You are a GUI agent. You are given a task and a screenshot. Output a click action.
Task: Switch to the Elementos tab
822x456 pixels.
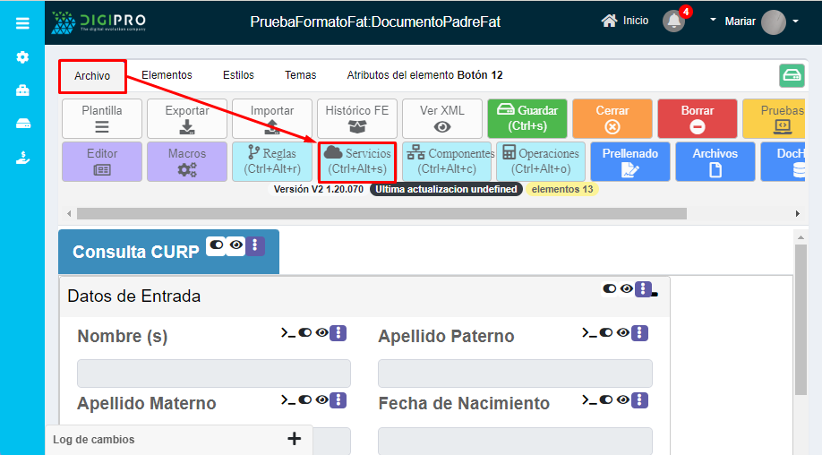click(x=166, y=75)
